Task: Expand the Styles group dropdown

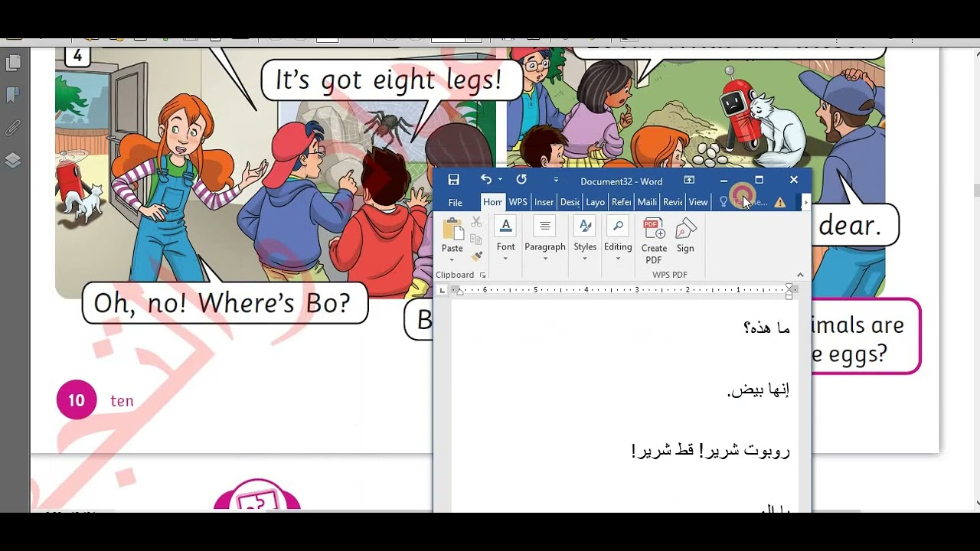Action: [585, 240]
